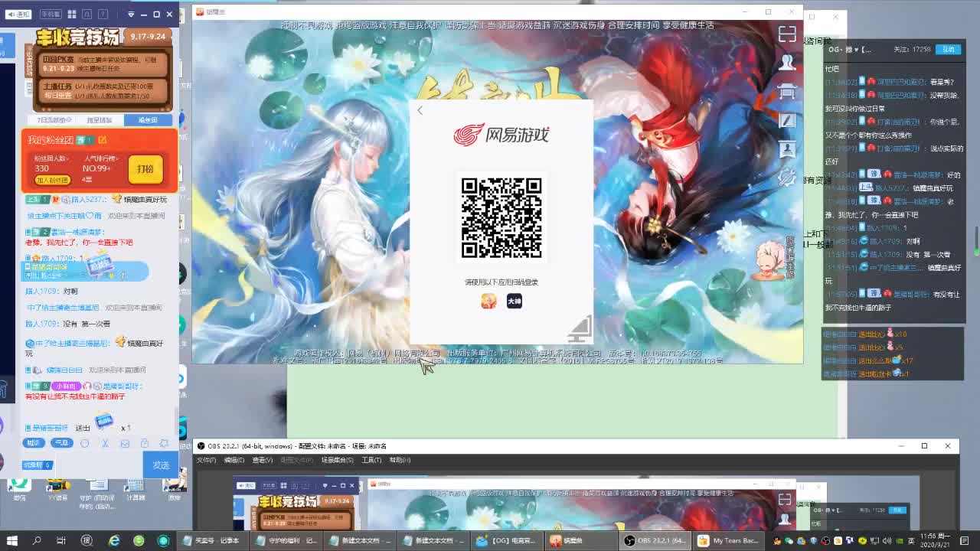Open the YY语音 desktop shortcut
The height and width of the screenshot is (551, 980).
tap(57, 491)
